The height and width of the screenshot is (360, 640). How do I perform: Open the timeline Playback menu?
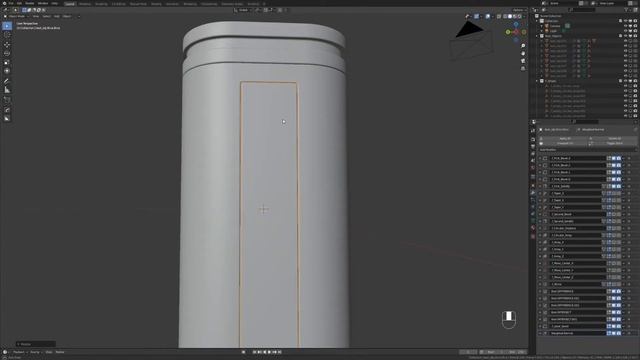pyautogui.click(x=19, y=352)
